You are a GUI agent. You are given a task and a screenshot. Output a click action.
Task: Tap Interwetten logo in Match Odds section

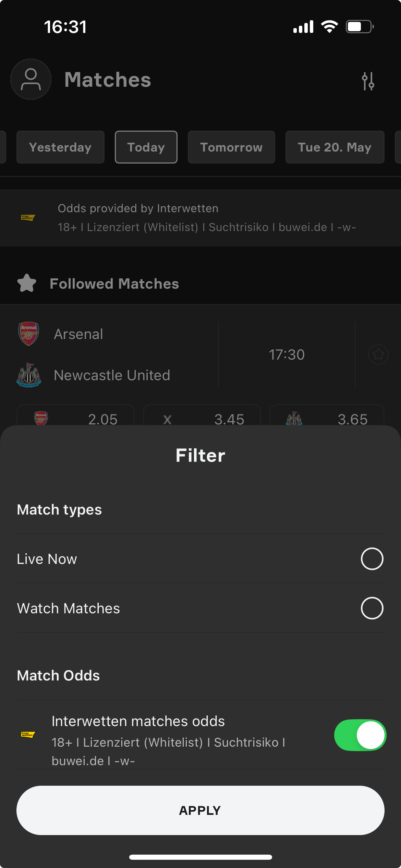click(x=28, y=734)
